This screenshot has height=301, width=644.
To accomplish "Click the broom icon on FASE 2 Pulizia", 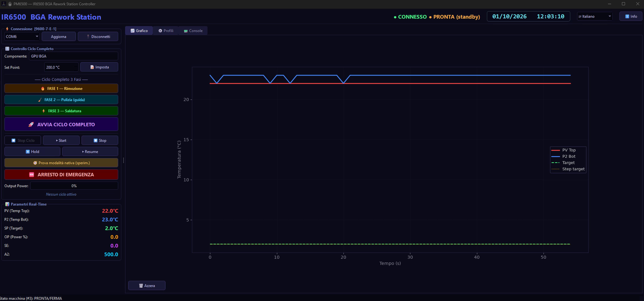I will pyautogui.click(x=40, y=100).
